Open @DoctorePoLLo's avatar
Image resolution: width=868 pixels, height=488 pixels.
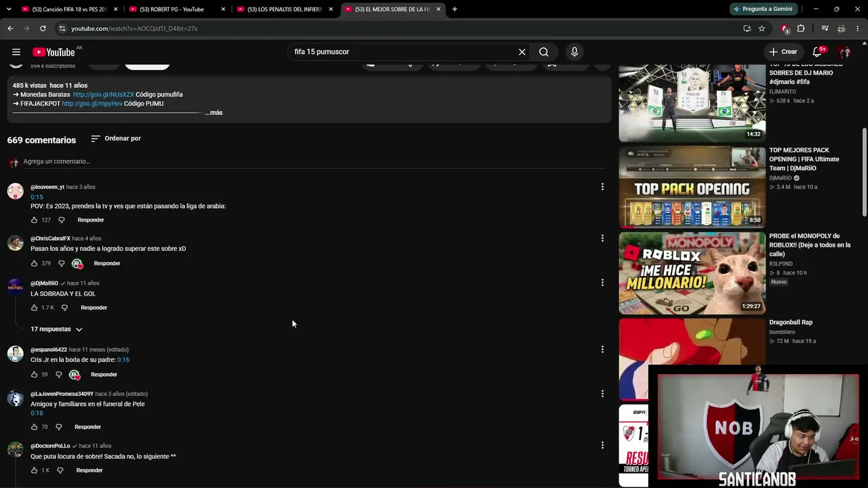(15, 449)
